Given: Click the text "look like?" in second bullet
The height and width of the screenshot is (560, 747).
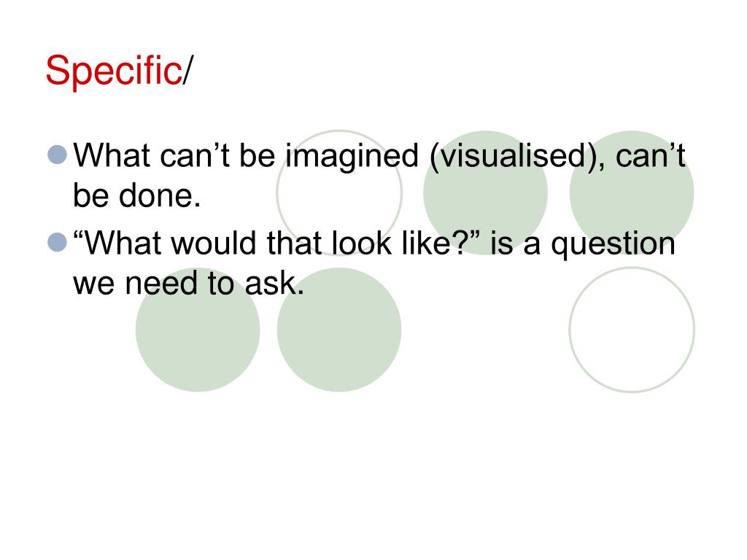Looking at the screenshot, I should (398, 243).
